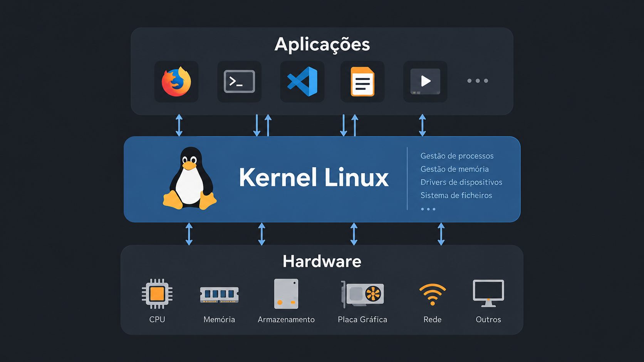Viewport: 644px width, 362px height.
Task: Click the RAM memory module icon
Action: point(219,295)
